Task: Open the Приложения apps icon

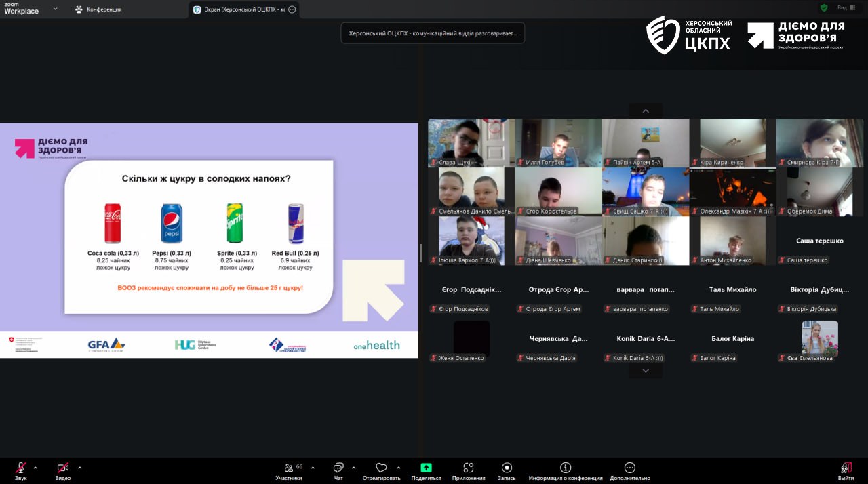Action: click(x=469, y=468)
